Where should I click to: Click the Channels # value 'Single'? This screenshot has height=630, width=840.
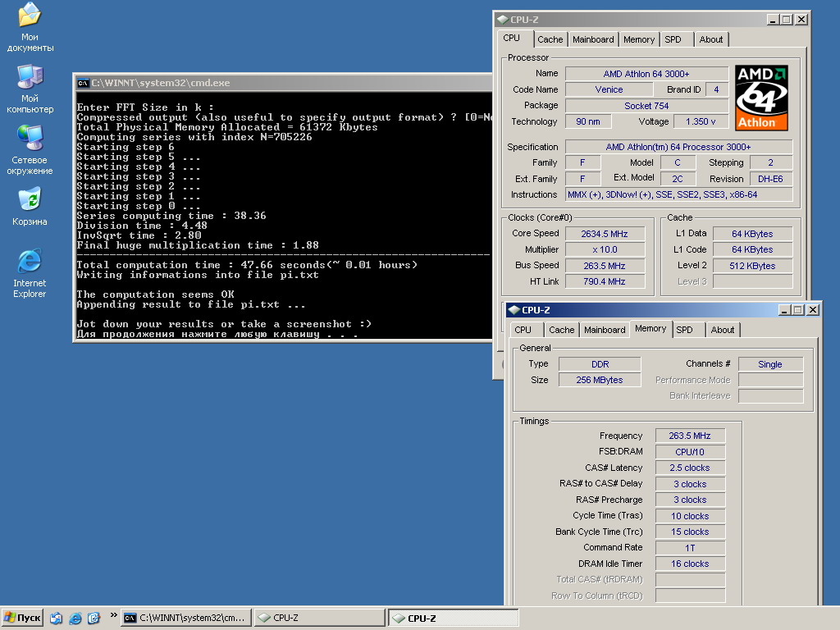[x=770, y=364]
